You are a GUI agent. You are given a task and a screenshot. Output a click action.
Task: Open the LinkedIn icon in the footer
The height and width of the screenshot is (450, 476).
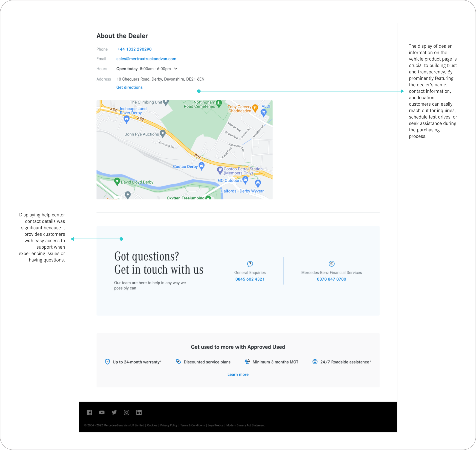pyautogui.click(x=139, y=412)
